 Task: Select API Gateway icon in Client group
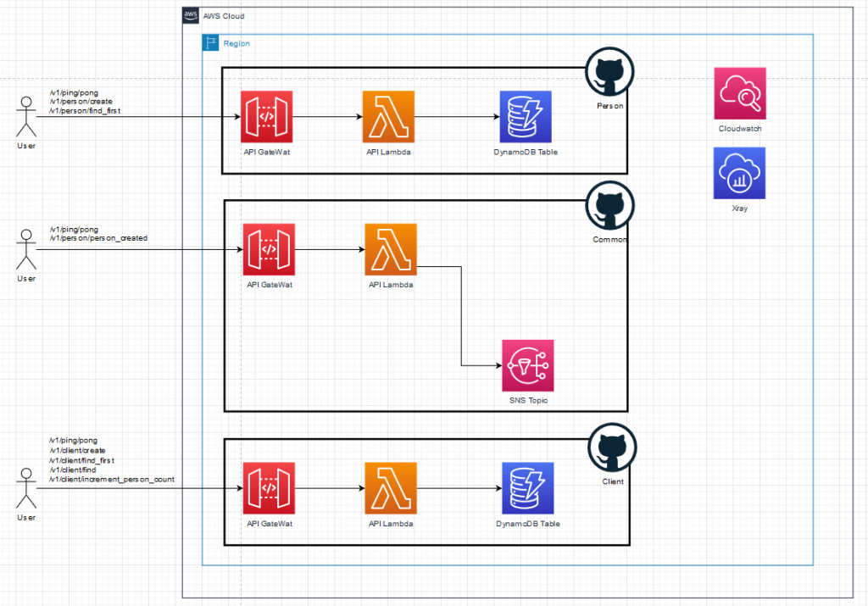268,487
